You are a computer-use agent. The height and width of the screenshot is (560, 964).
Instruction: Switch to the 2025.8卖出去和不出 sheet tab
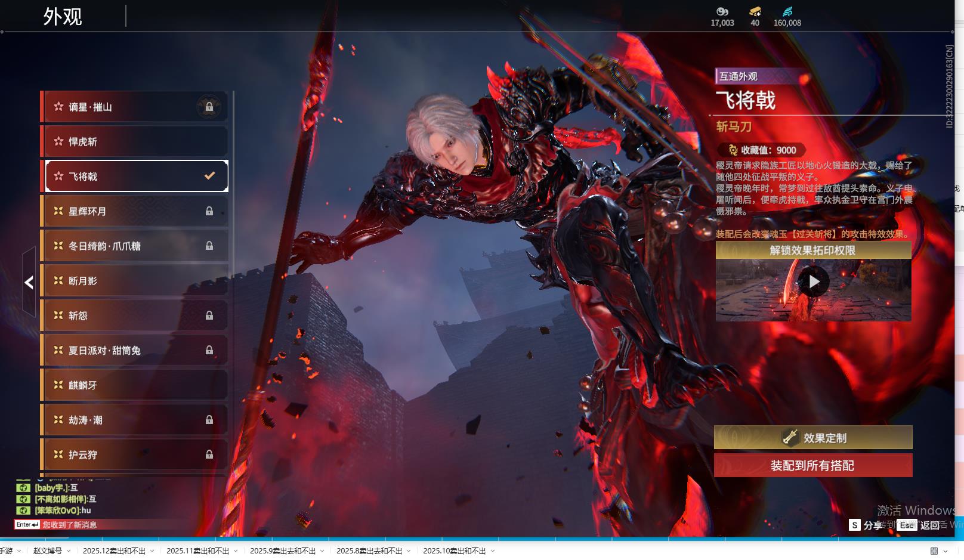[x=369, y=551]
